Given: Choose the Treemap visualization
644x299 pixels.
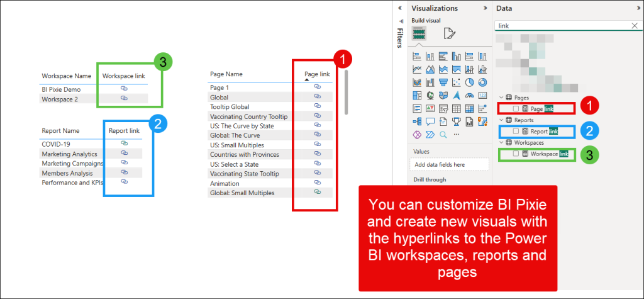Looking at the screenshot, I should 417,95.
